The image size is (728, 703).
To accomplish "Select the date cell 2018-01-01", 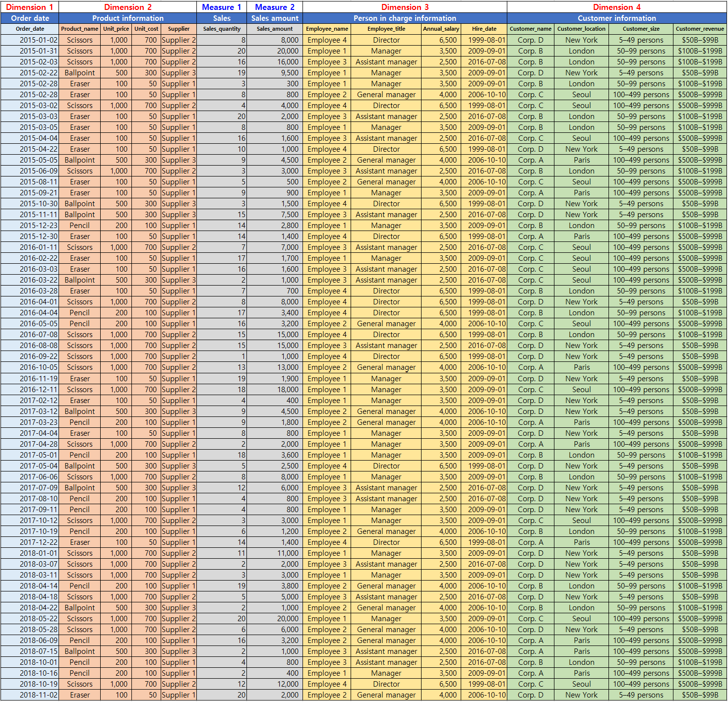I will coord(30,553).
